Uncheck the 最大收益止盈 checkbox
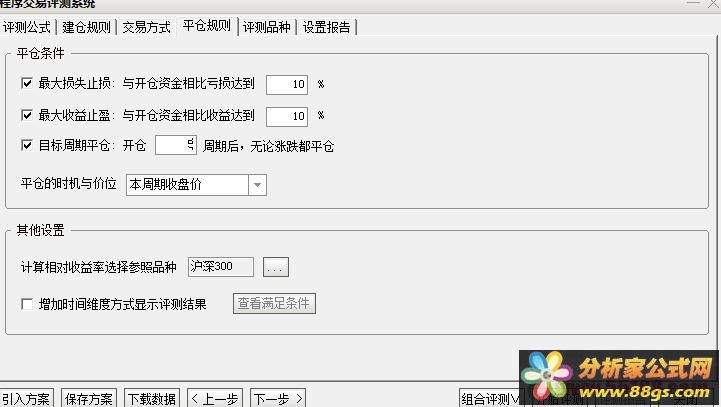 pyautogui.click(x=27, y=115)
